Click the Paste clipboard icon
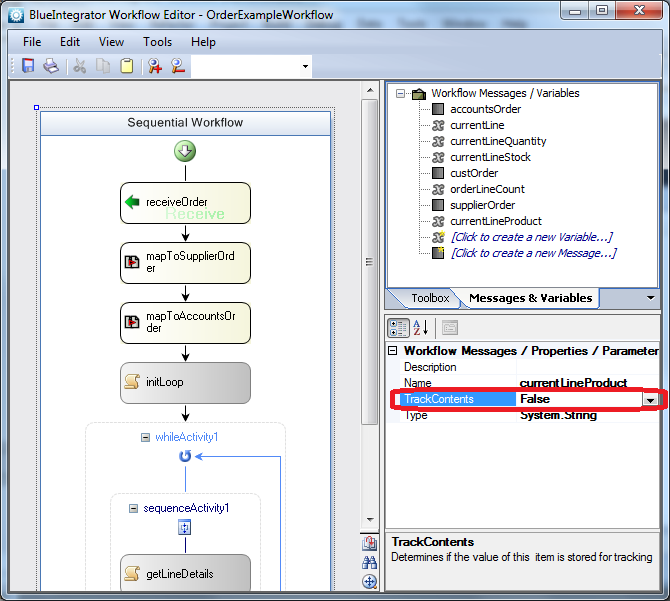This screenshot has width=670, height=601. (x=126, y=66)
